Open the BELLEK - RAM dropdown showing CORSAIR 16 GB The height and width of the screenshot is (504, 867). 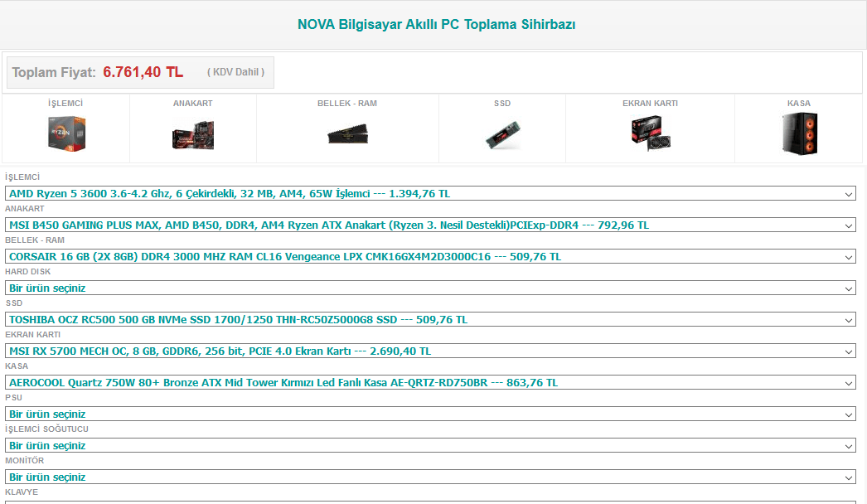[x=430, y=257]
